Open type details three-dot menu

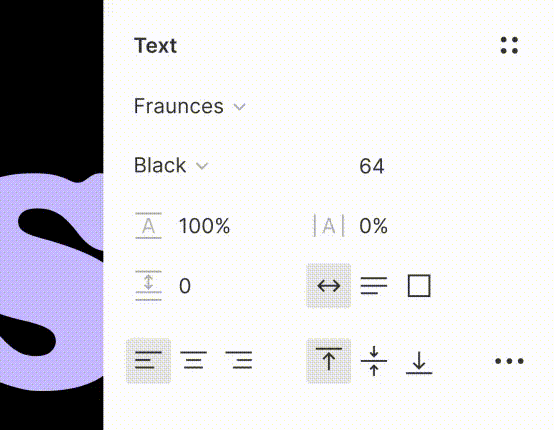(509, 361)
